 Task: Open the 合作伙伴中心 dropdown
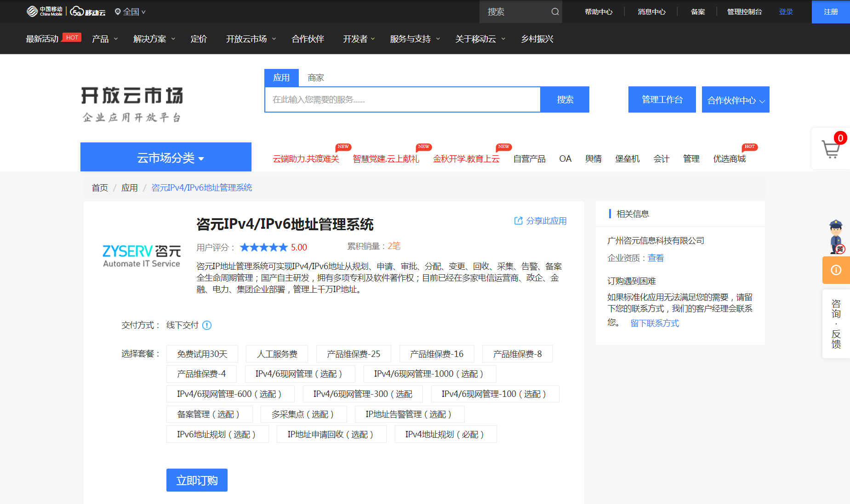(x=736, y=100)
